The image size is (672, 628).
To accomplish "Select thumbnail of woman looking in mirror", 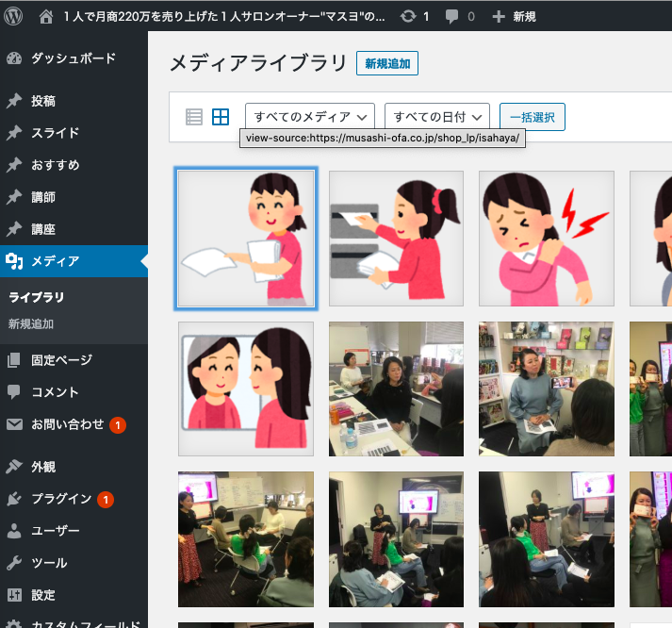I will (x=246, y=388).
